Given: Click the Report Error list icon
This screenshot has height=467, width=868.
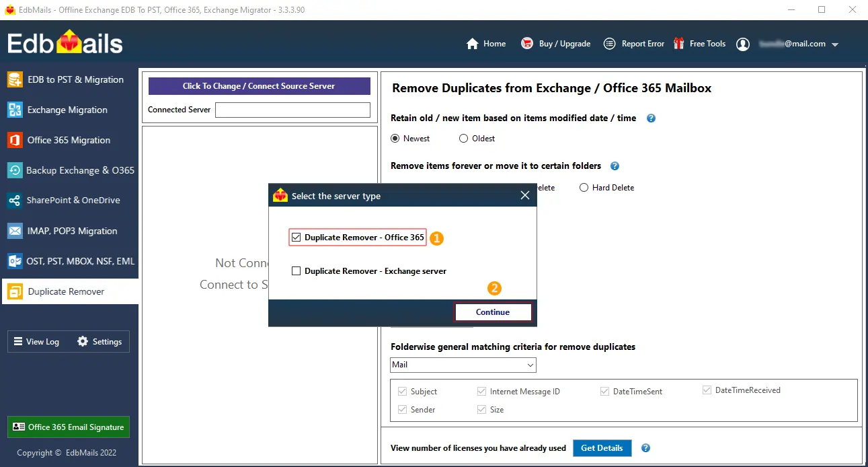Looking at the screenshot, I should pyautogui.click(x=610, y=44).
